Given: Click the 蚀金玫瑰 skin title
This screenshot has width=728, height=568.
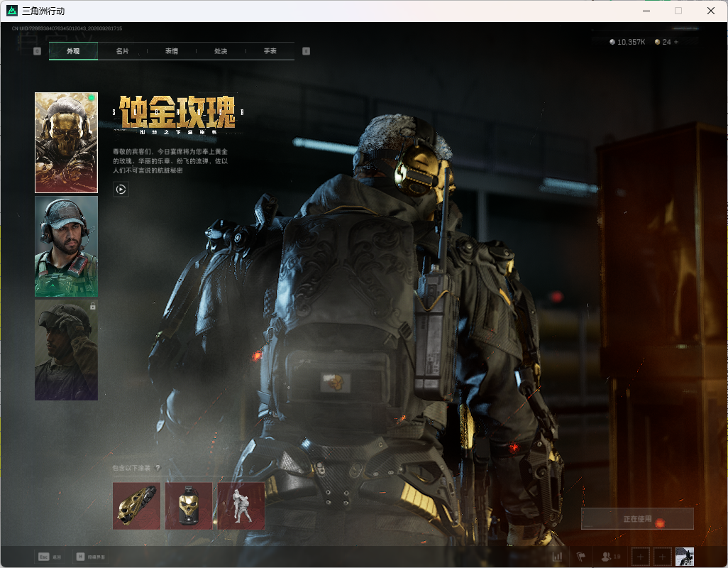Looking at the screenshot, I should pyautogui.click(x=177, y=112).
